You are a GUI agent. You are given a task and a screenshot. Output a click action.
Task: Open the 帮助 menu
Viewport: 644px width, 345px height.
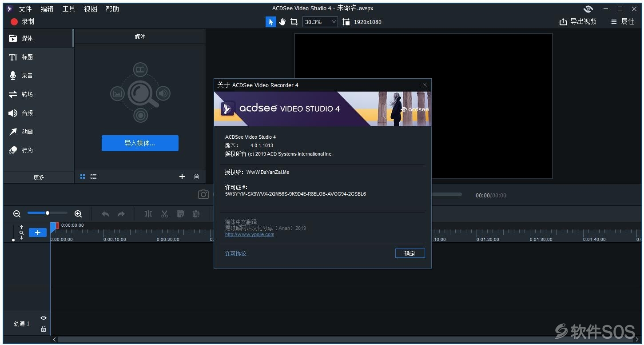click(x=112, y=9)
